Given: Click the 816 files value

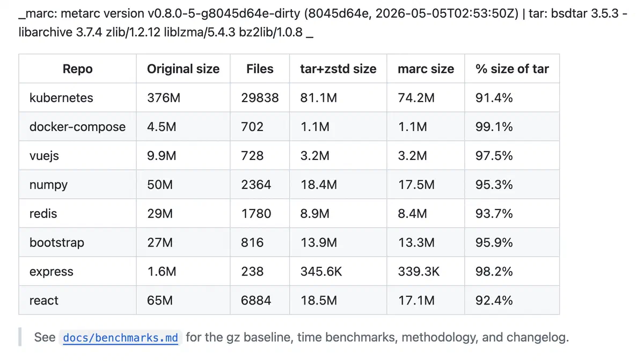Looking at the screenshot, I should click(x=252, y=243).
